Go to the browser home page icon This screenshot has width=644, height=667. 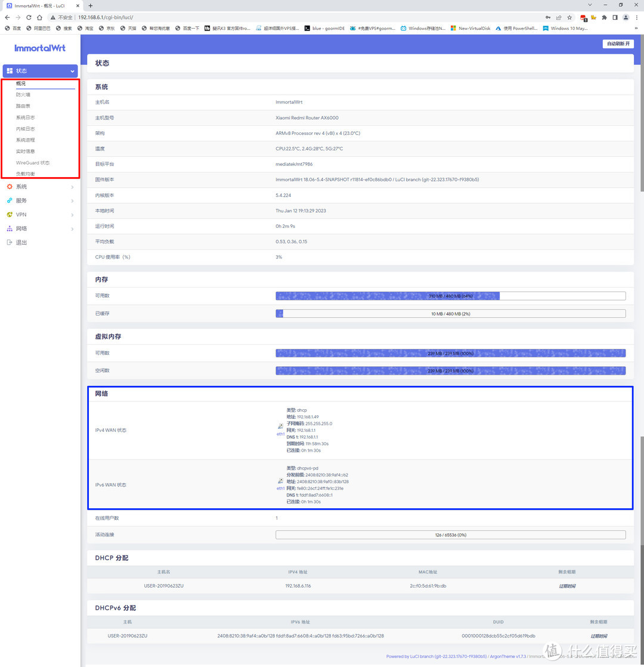pos(39,17)
